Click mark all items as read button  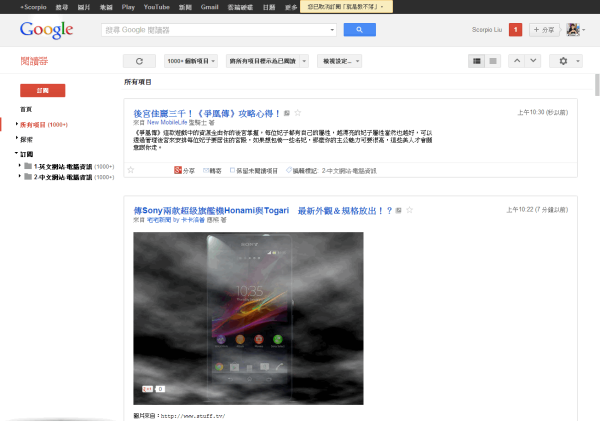click(262, 61)
